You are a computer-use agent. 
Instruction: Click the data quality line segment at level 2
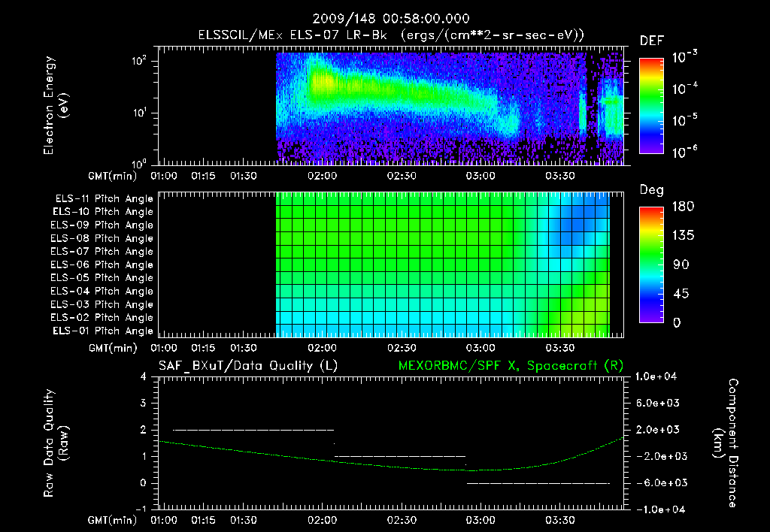point(253,430)
